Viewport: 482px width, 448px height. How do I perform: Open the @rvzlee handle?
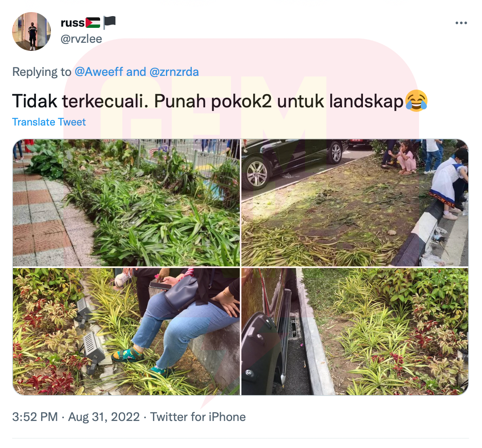click(81, 39)
